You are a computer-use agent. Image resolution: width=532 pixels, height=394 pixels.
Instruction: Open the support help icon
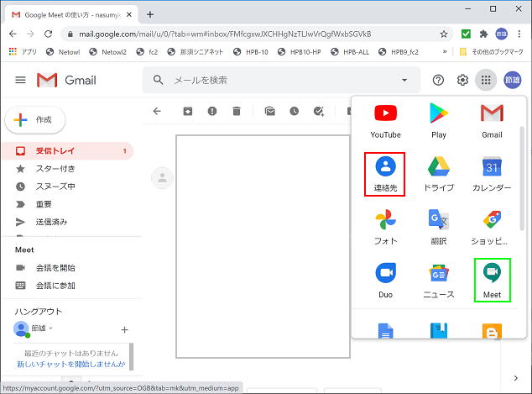point(438,80)
